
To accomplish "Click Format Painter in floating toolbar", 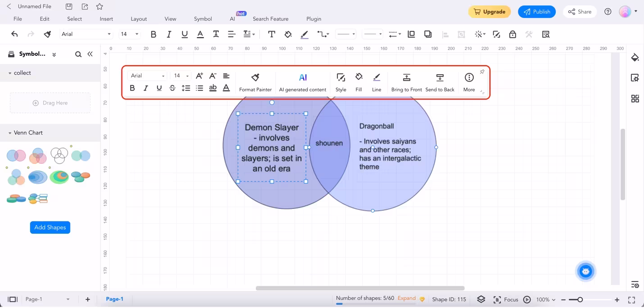I will coord(255,83).
